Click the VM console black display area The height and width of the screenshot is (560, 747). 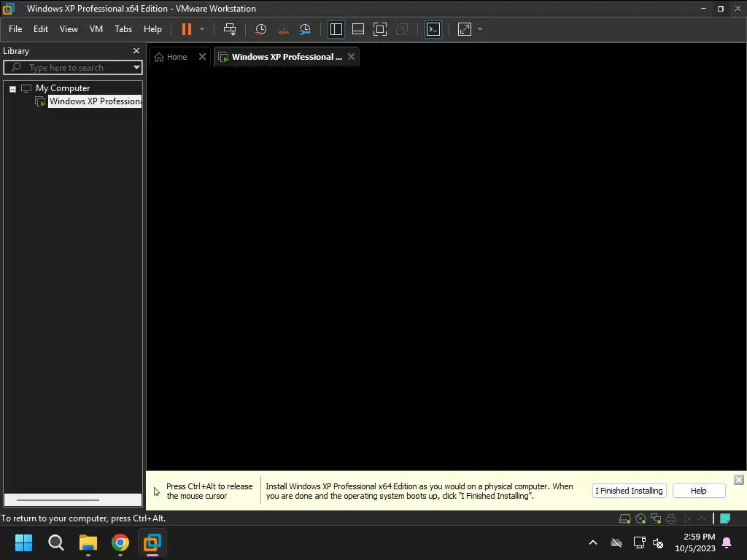pyautogui.click(x=446, y=269)
